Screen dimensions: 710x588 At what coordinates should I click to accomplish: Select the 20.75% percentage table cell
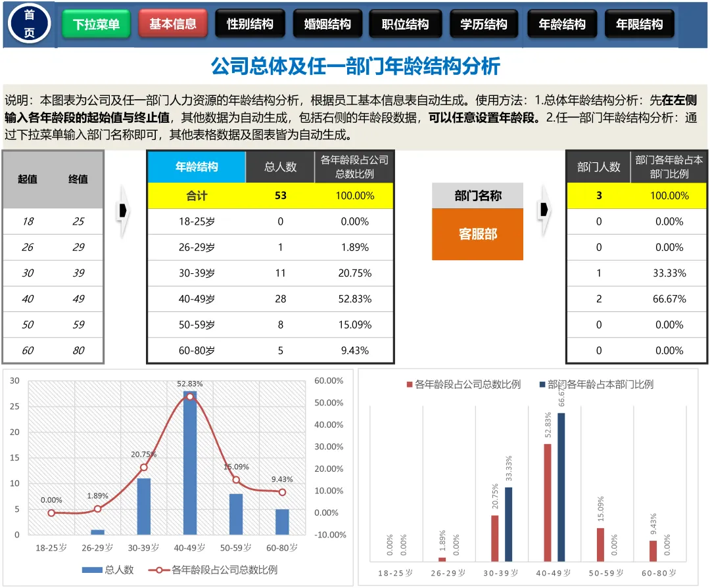[354, 273]
